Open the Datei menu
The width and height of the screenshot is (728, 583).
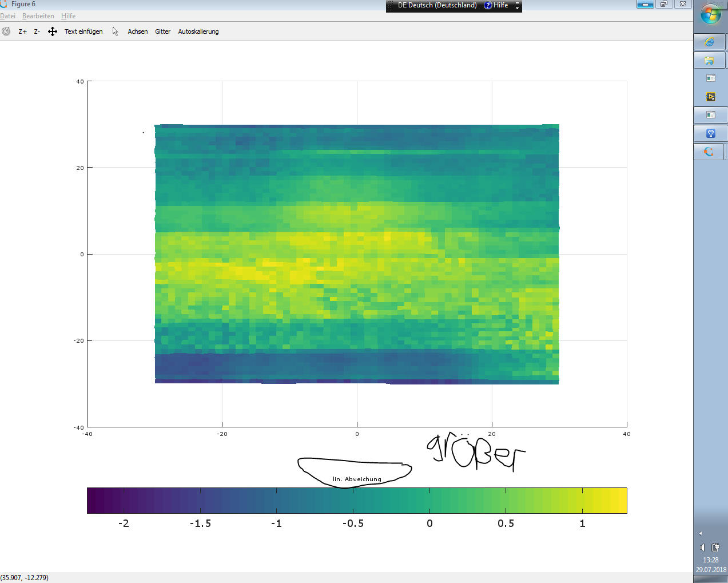click(x=8, y=16)
